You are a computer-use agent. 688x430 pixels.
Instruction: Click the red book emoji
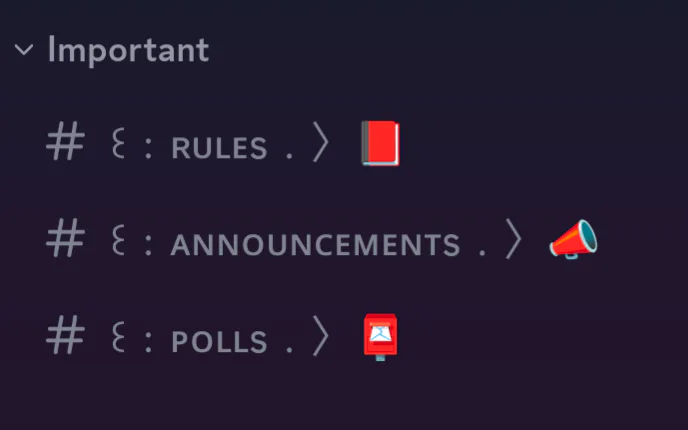[x=380, y=145]
